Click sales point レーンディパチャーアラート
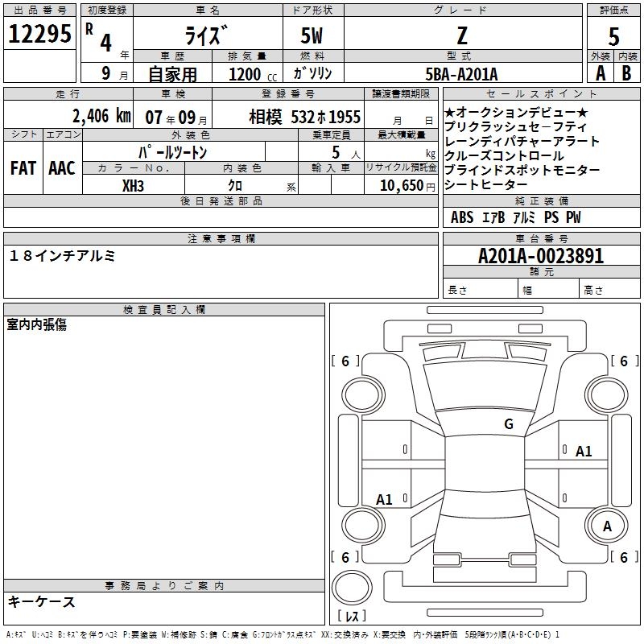Screen dimensions: 644x644 pos(522,141)
